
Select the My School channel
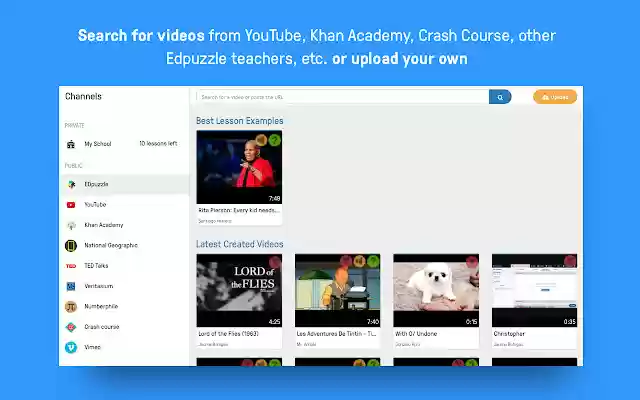tap(124, 144)
